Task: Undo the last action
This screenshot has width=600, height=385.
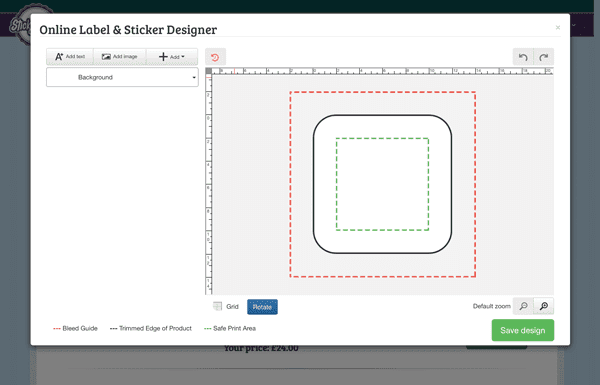Action: coord(523,57)
